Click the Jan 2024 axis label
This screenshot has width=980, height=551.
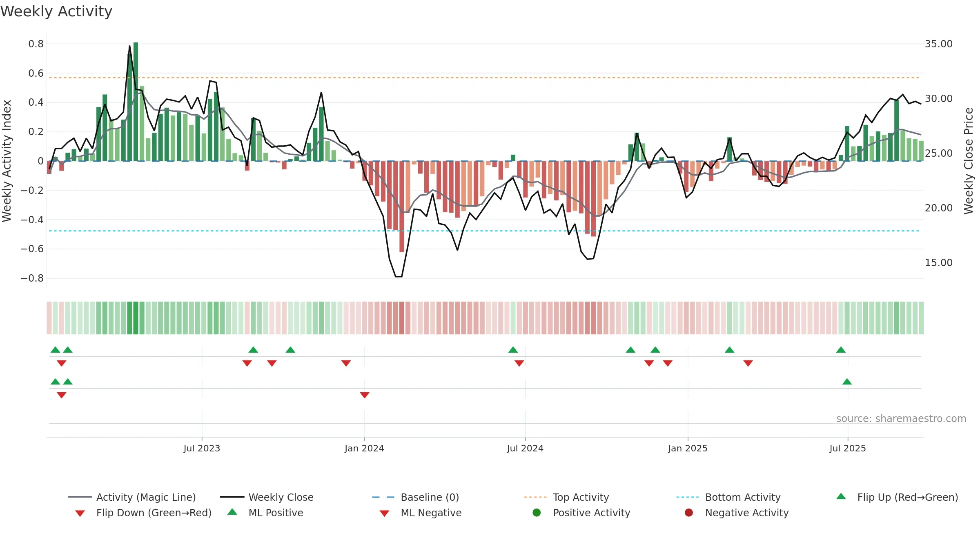(364, 449)
